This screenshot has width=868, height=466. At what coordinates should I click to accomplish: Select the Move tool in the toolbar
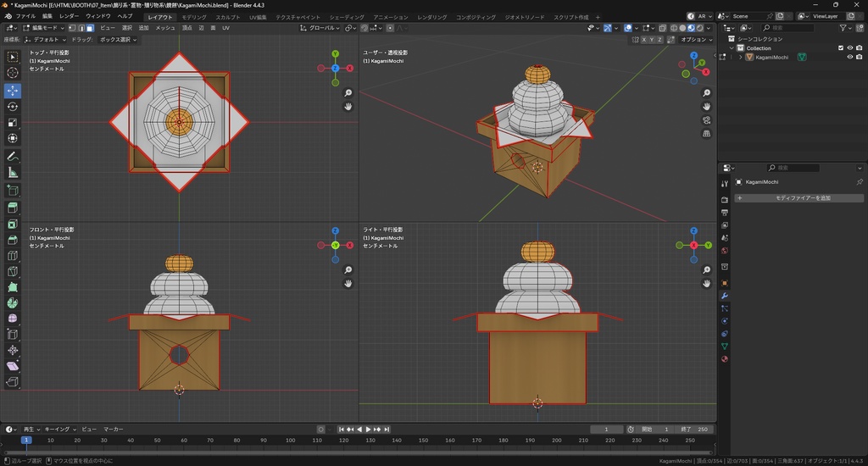coord(13,90)
